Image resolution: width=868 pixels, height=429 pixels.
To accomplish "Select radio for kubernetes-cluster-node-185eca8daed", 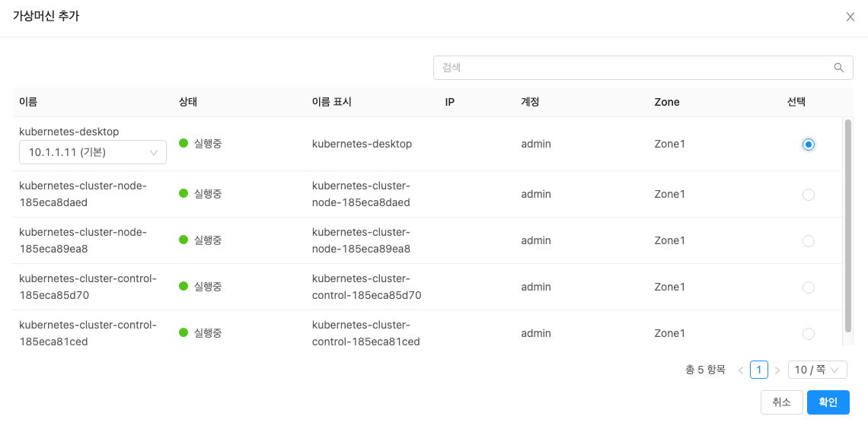I will 809,195.
